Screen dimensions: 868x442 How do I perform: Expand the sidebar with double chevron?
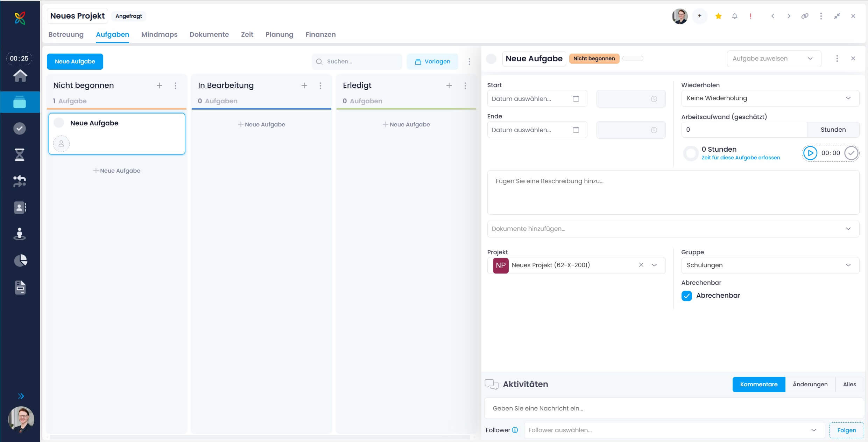pyautogui.click(x=21, y=396)
